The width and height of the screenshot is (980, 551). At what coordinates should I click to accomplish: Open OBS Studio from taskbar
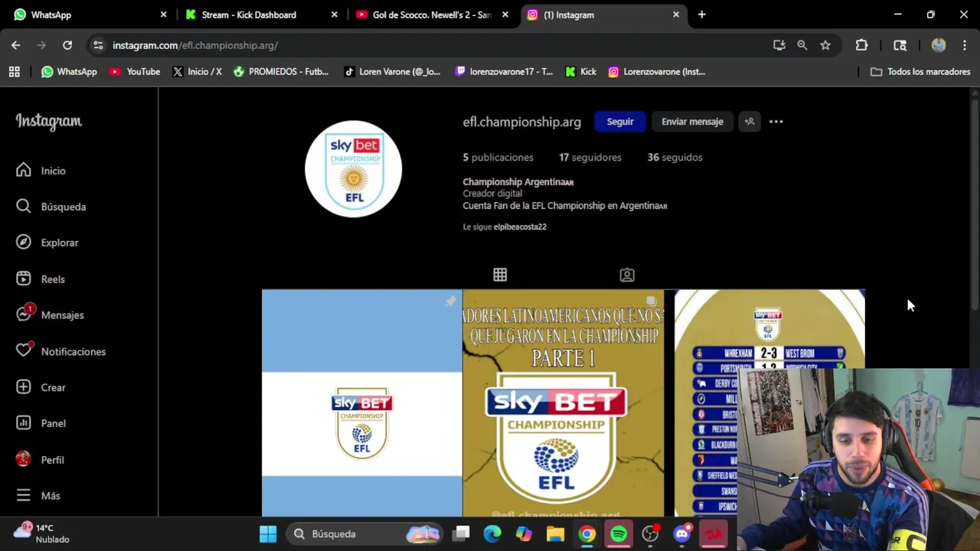(650, 534)
